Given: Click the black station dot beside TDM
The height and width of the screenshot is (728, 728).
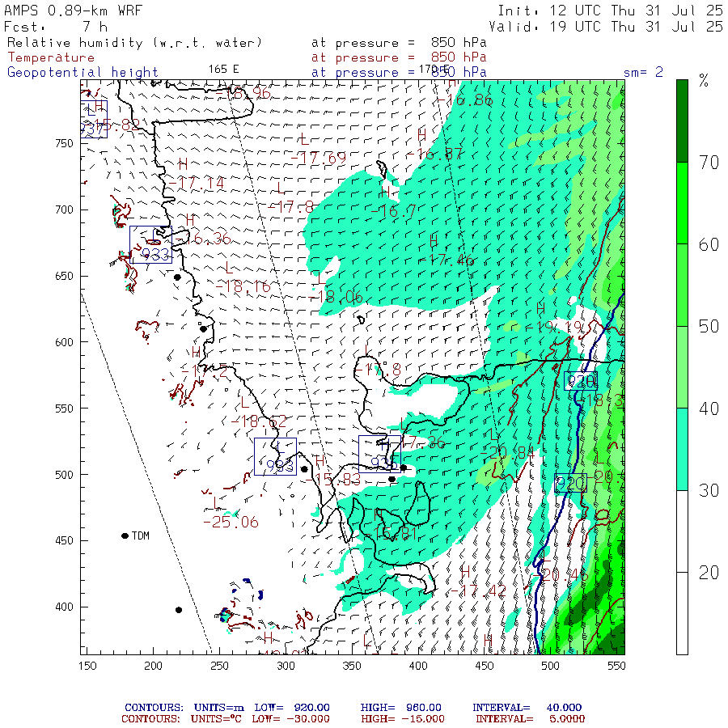Looking at the screenshot, I should 125,535.
